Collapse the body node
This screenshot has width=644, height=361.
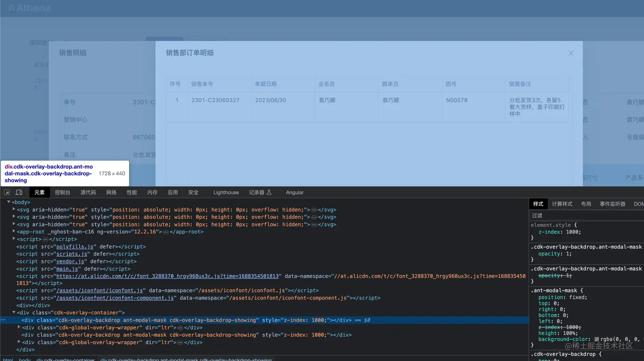[9, 202]
